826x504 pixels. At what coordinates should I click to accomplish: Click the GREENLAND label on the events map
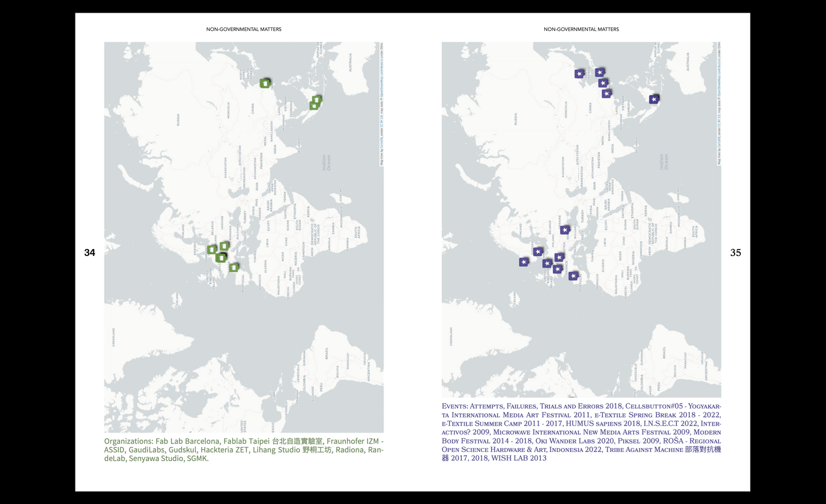click(x=451, y=337)
